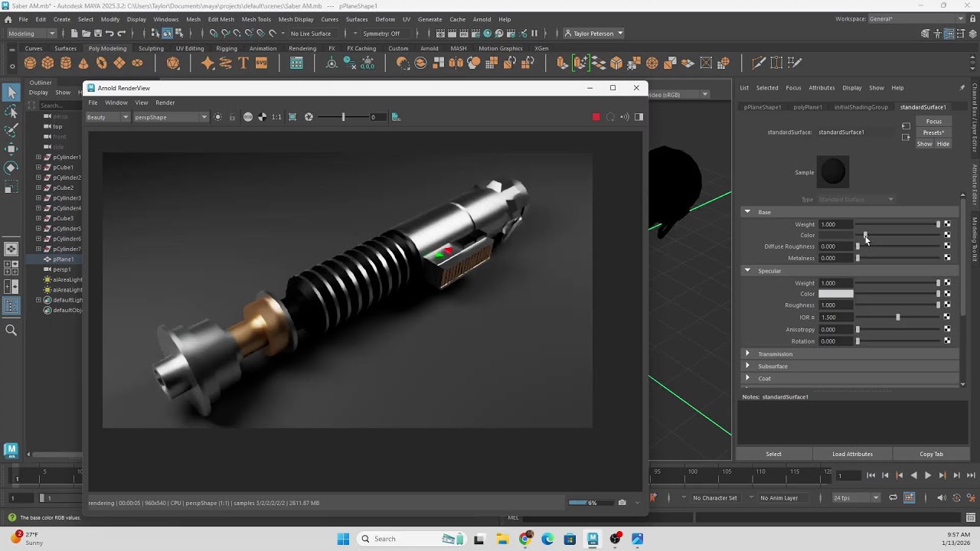Switch to the Rendering shelf tab
980x551 pixels.
point(302,48)
